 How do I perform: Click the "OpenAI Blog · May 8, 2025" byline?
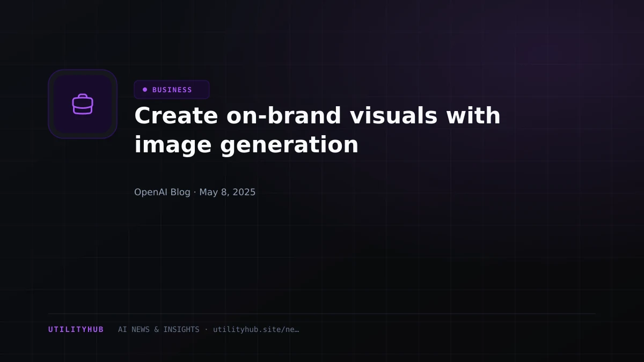point(195,192)
